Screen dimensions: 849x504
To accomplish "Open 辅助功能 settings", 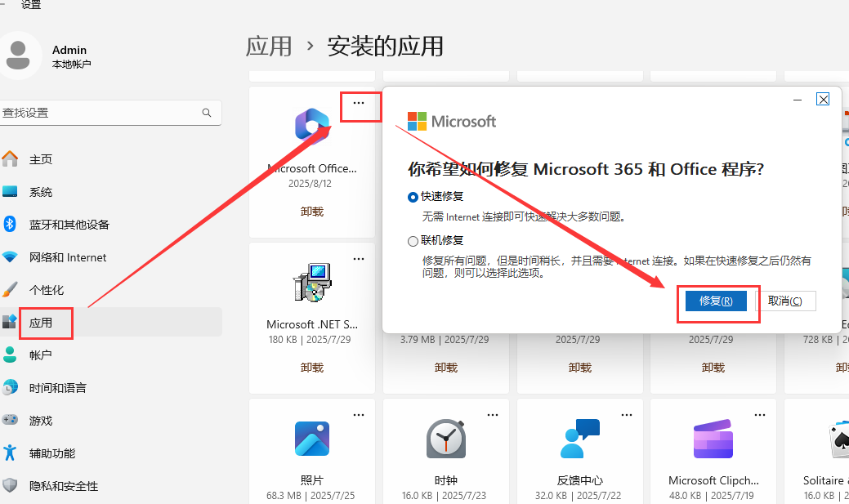I will pos(52,453).
